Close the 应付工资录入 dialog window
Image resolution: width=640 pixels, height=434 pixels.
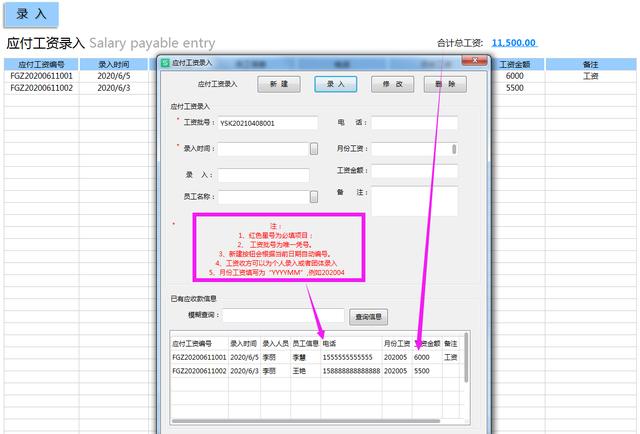click(474, 60)
